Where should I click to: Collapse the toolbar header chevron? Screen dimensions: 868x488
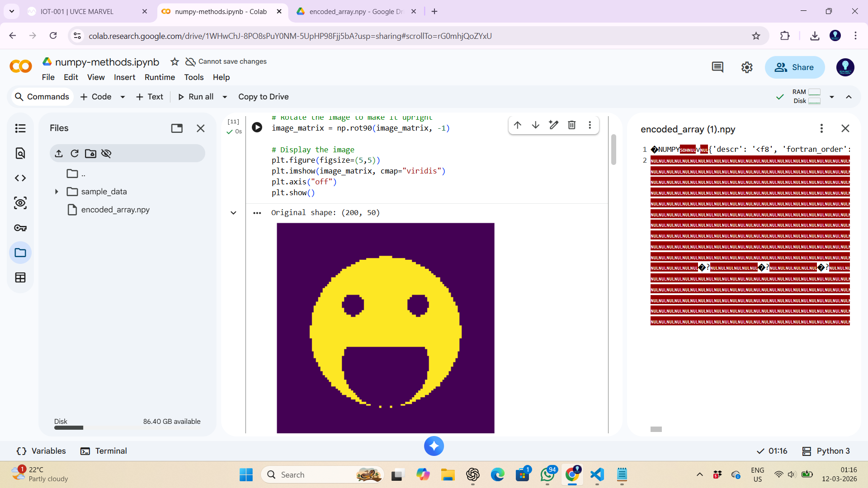[849, 97]
